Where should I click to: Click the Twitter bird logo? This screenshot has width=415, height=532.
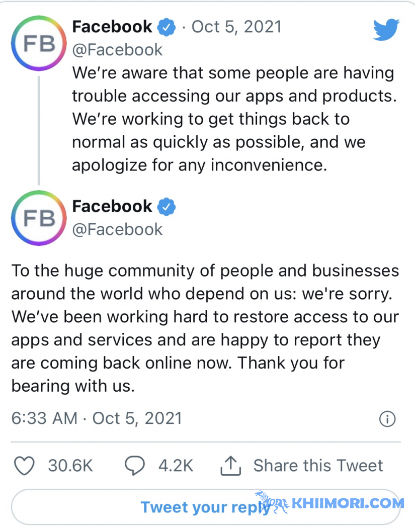tap(386, 30)
